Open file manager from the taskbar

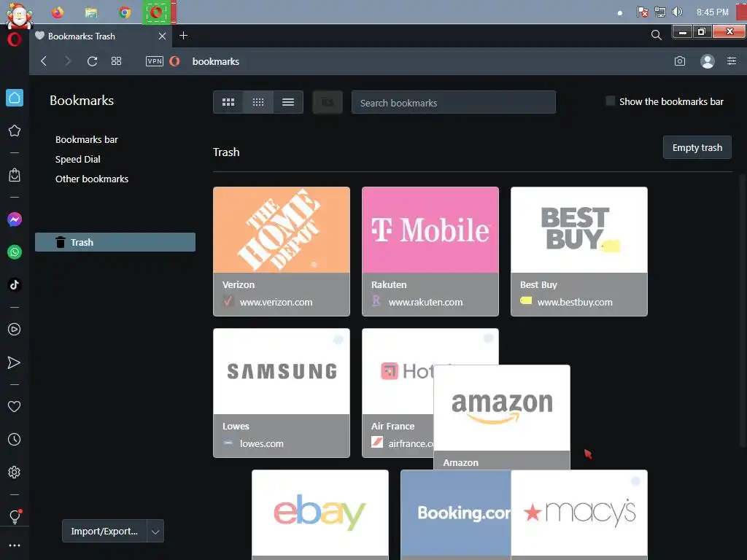[91, 12]
